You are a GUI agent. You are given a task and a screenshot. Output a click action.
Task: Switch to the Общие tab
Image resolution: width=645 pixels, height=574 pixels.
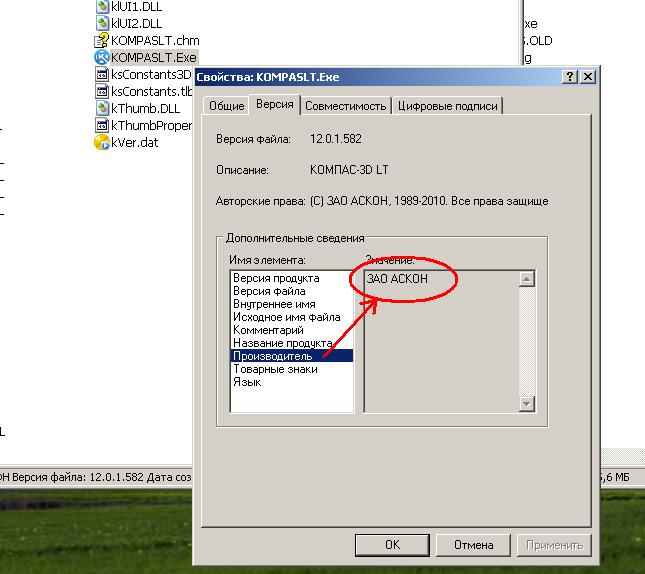click(226, 106)
